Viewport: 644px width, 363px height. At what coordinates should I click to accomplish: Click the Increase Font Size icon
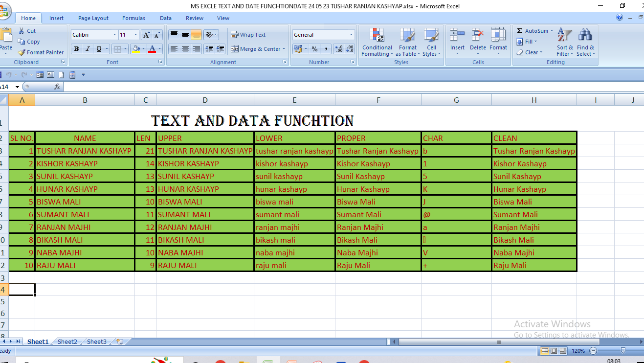click(x=146, y=35)
